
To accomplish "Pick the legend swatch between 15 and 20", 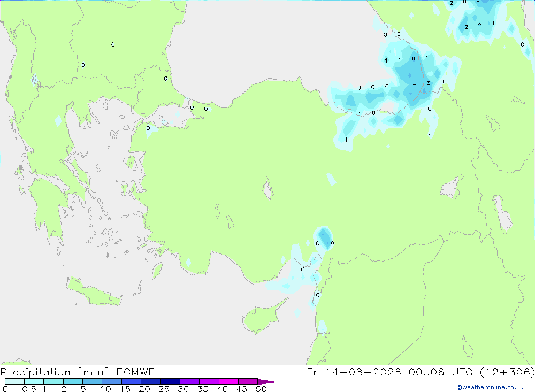I will point(132,381).
